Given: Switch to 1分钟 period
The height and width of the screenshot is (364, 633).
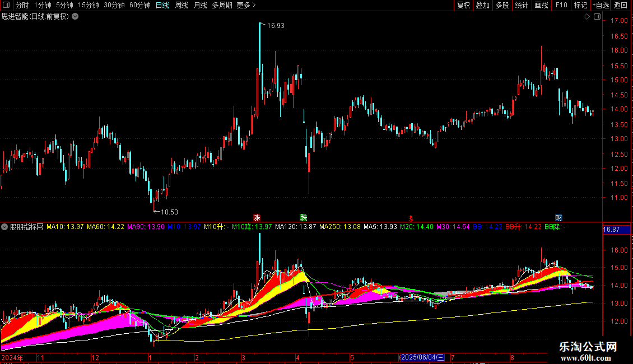Looking at the screenshot, I should [x=43, y=5].
